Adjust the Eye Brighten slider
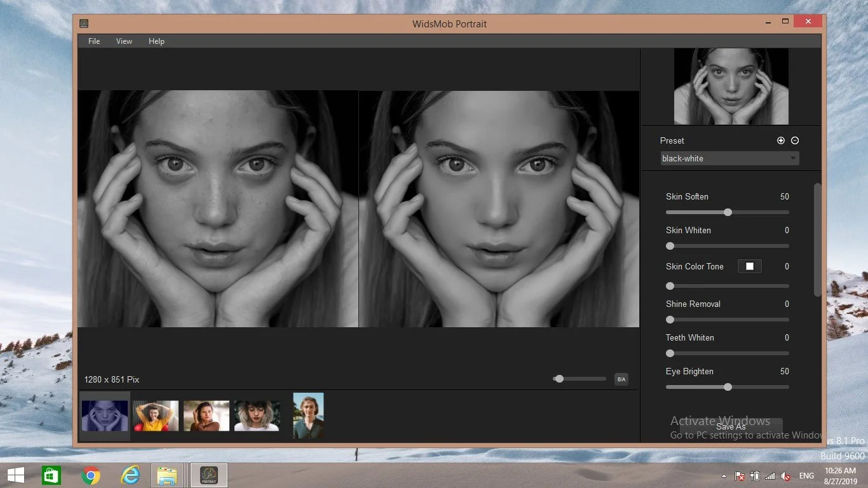Screen dimensions: 868x488 727,387
